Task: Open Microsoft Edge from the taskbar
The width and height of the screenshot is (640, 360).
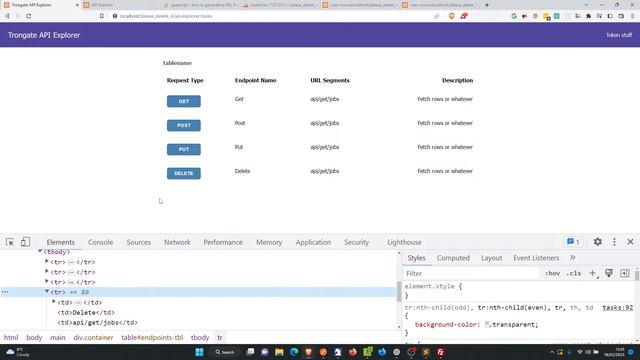Action: point(294,352)
